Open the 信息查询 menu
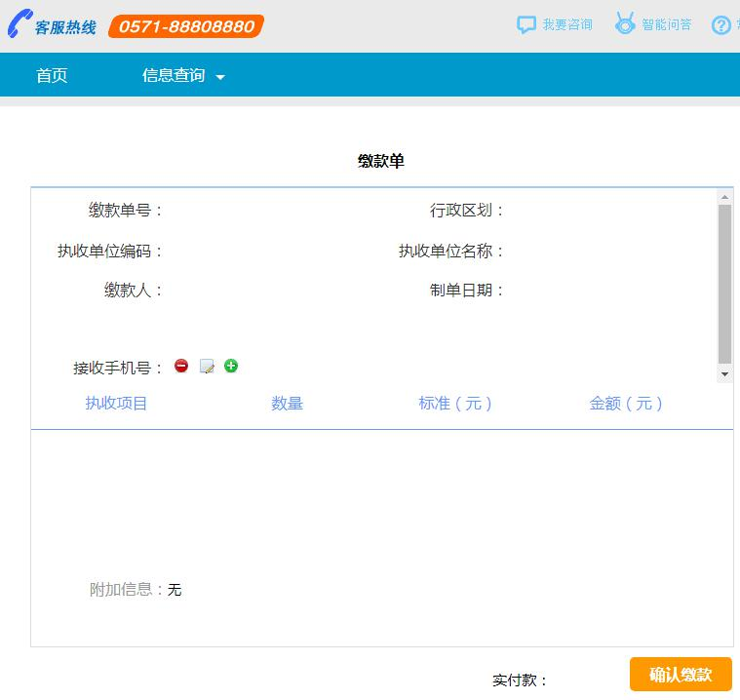This screenshot has height=700, width=740. (174, 76)
